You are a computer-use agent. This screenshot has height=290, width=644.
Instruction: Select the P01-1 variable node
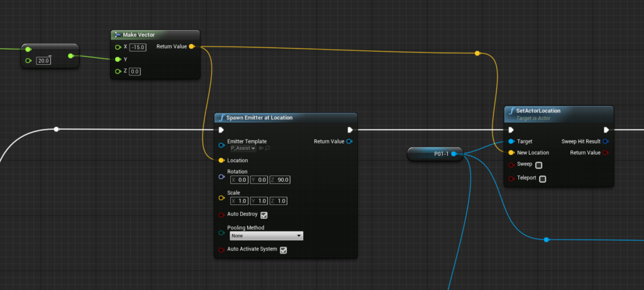(435, 154)
